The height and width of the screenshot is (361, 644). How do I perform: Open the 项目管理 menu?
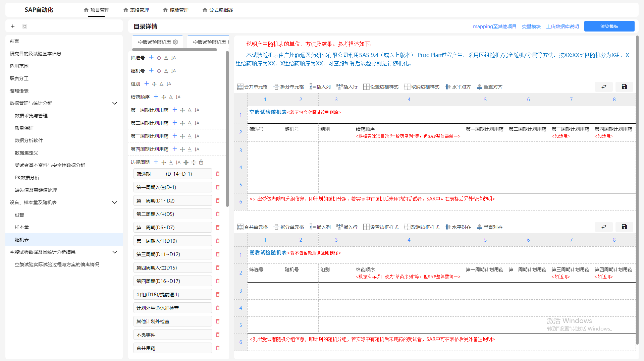pyautogui.click(x=97, y=10)
